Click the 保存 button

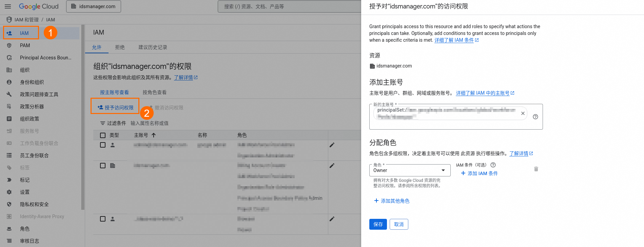click(x=378, y=224)
